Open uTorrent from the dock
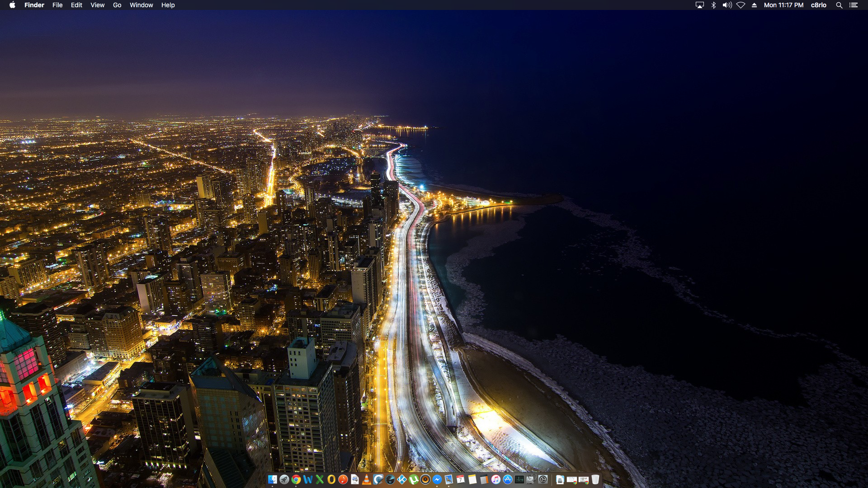The height and width of the screenshot is (488, 868). 414,479
